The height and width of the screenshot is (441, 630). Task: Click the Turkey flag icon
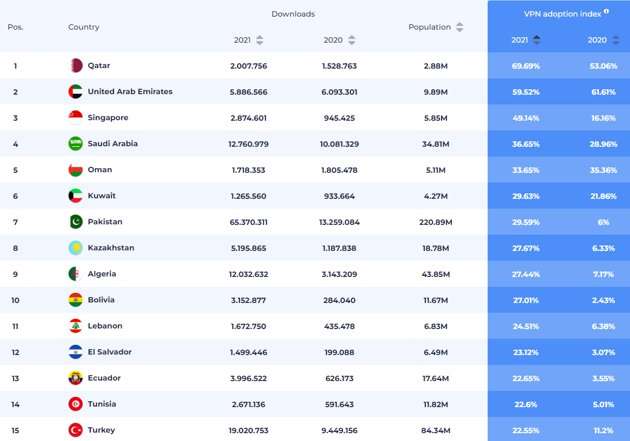point(75,430)
